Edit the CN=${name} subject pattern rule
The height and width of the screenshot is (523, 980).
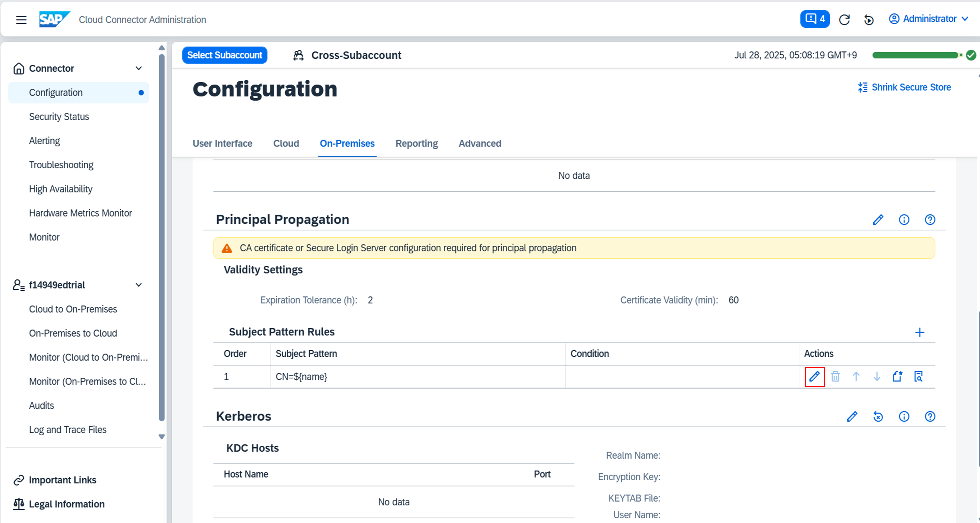pyautogui.click(x=814, y=376)
